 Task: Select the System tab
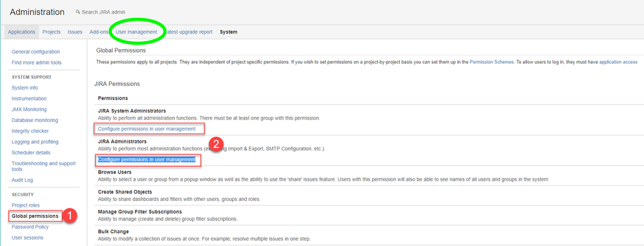(x=228, y=32)
